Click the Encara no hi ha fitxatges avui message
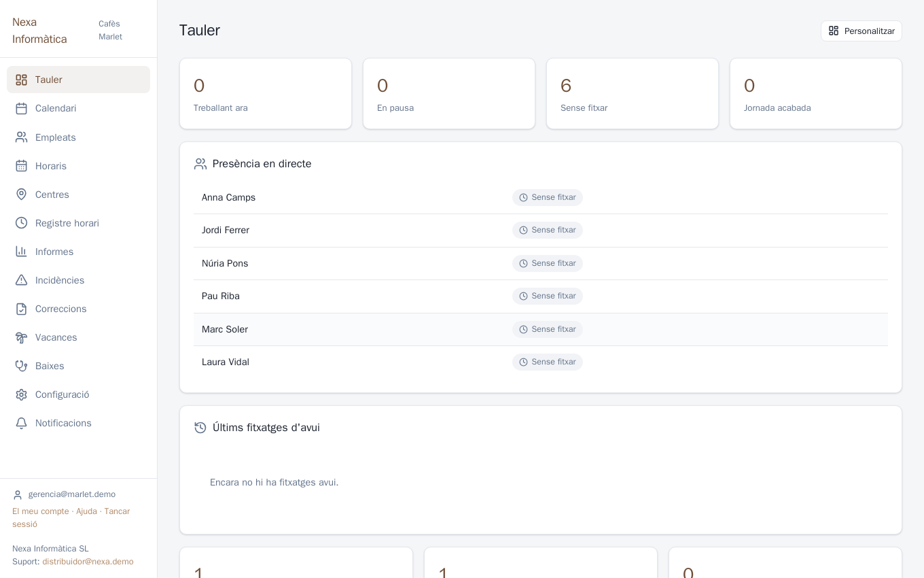924x578 pixels. pyautogui.click(x=274, y=483)
